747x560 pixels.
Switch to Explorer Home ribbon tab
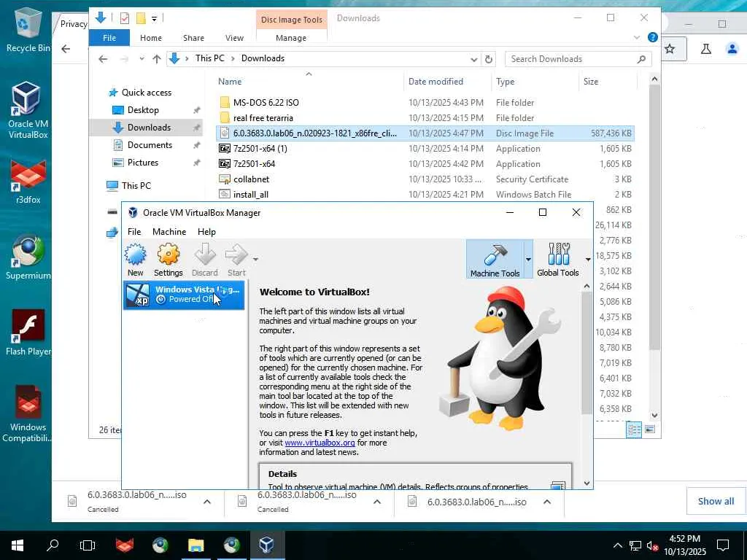151,38
